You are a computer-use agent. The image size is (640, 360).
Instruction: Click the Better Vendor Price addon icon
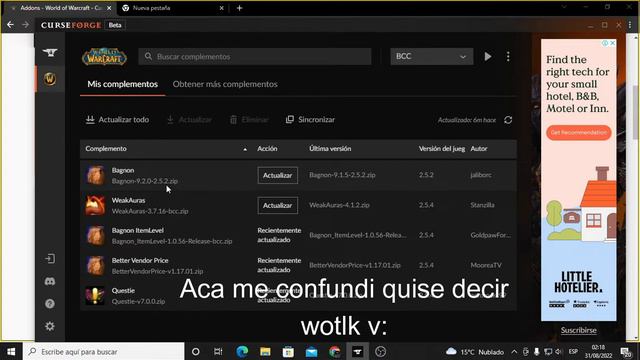95,266
